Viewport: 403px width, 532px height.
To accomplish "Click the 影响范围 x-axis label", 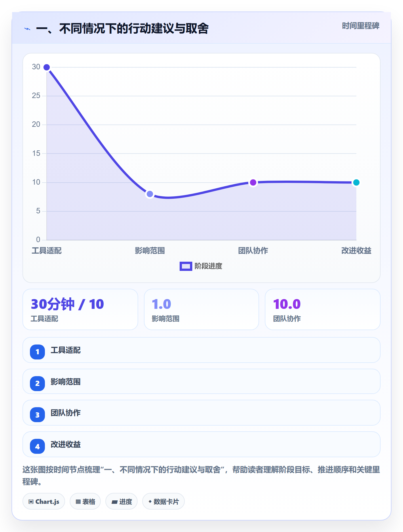I will point(150,250).
